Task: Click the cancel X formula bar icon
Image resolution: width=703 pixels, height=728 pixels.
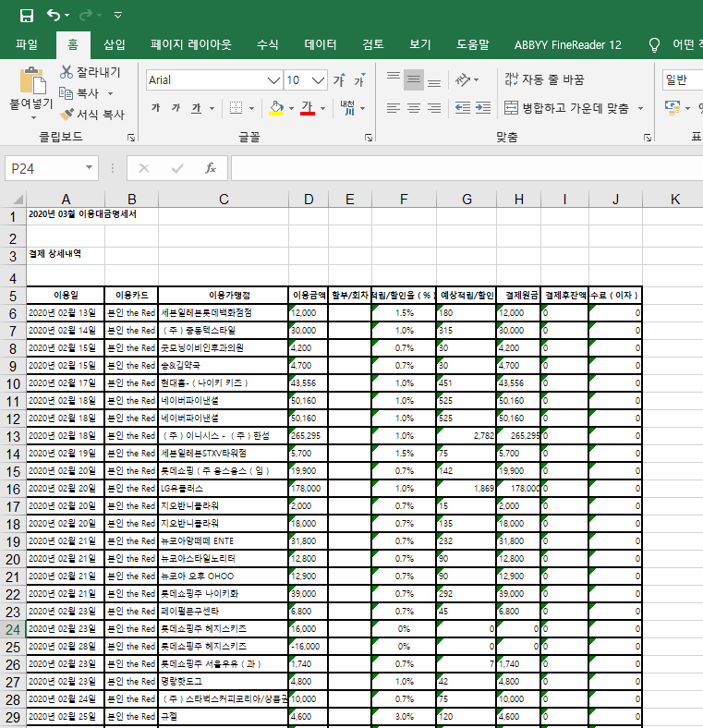Action: tap(144, 168)
